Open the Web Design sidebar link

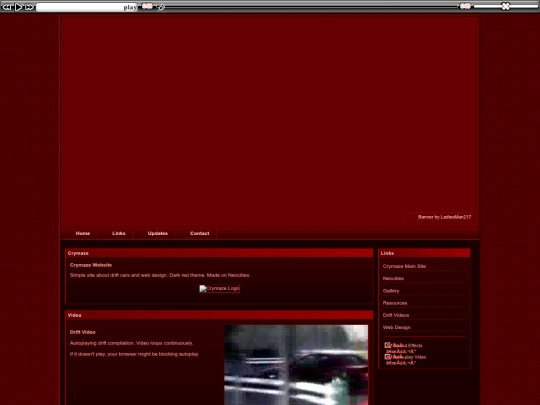point(396,327)
